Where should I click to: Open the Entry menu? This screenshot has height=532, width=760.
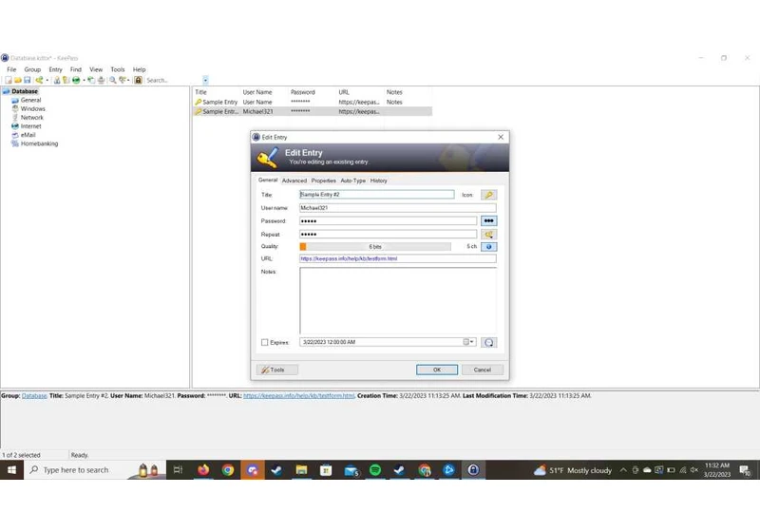[x=56, y=69]
